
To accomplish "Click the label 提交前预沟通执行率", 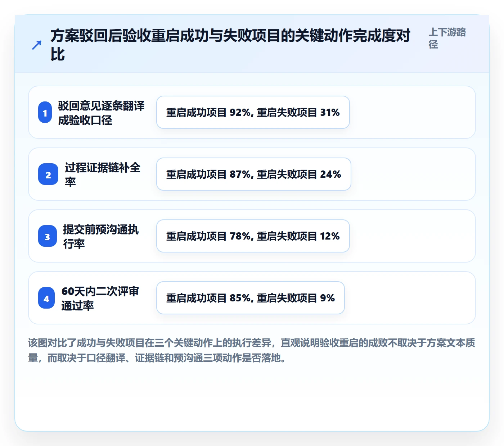I will coord(101,236).
